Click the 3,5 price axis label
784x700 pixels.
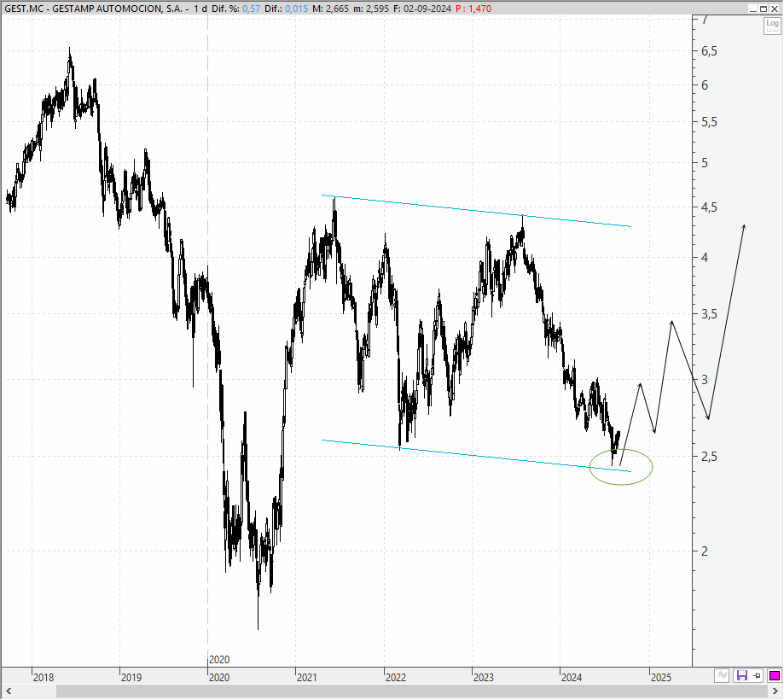tap(709, 314)
